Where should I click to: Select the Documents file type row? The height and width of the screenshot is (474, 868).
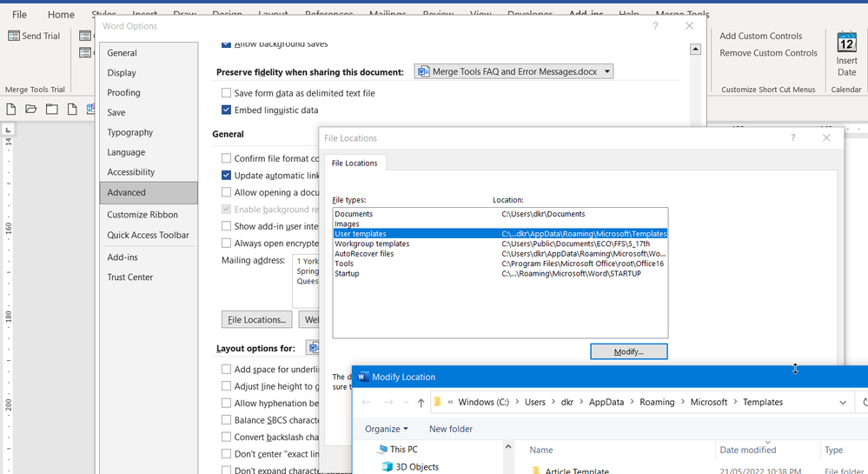coord(500,214)
